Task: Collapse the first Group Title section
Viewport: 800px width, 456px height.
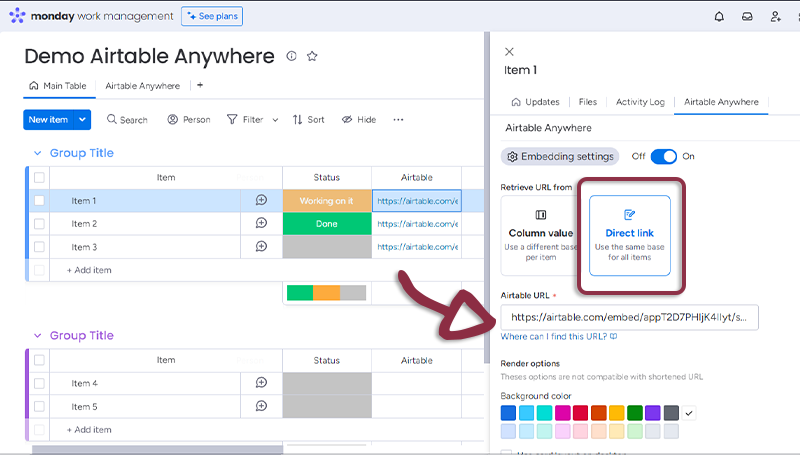Action: 38,153
